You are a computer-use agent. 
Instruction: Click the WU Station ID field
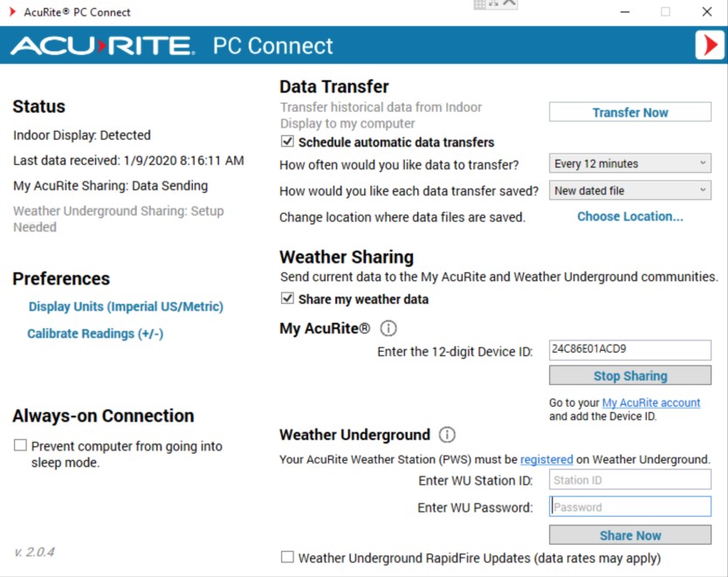(630, 479)
